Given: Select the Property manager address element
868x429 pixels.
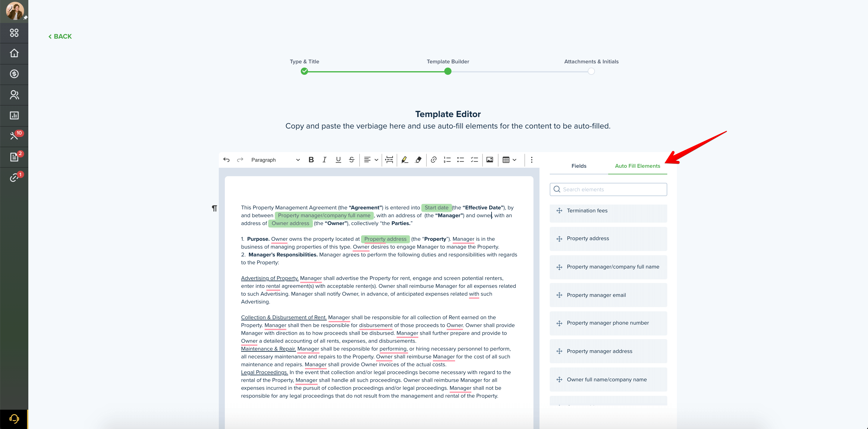Looking at the screenshot, I should click(608, 351).
